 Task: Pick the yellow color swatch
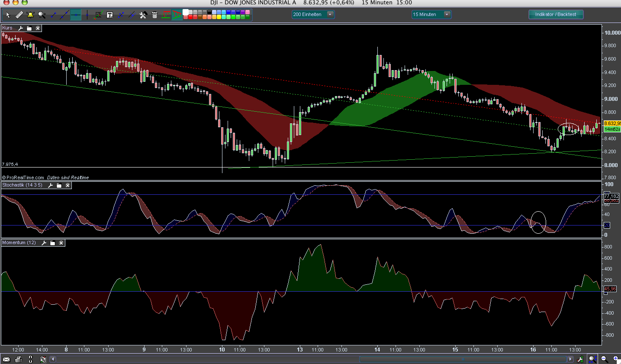219,17
